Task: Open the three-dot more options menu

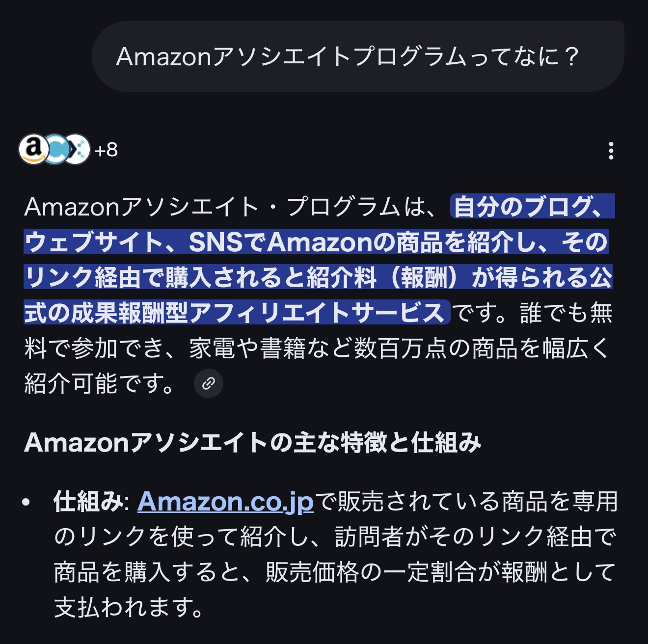Action: point(611,151)
